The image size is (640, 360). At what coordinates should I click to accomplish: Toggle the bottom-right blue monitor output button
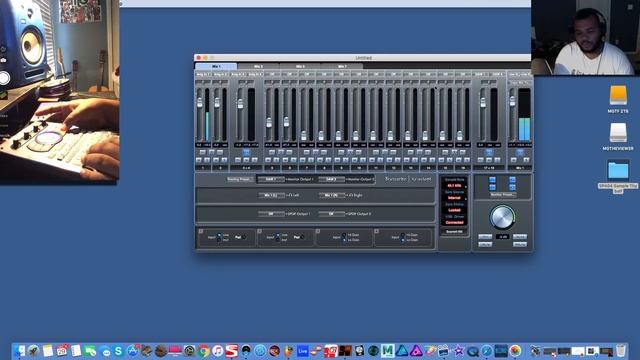coord(512,187)
